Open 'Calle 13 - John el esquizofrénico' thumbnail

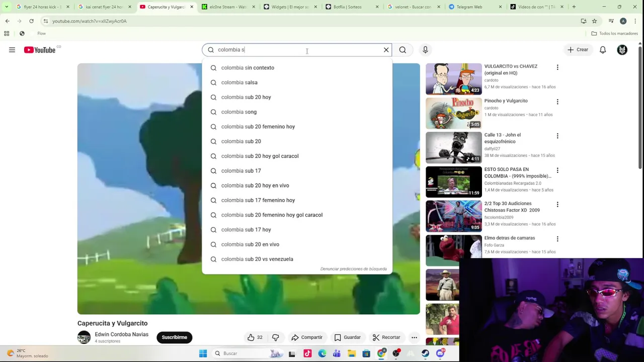point(454,147)
